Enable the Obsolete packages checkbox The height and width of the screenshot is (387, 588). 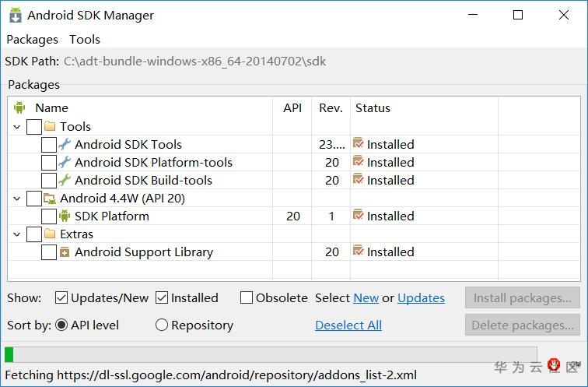click(247, 297)
